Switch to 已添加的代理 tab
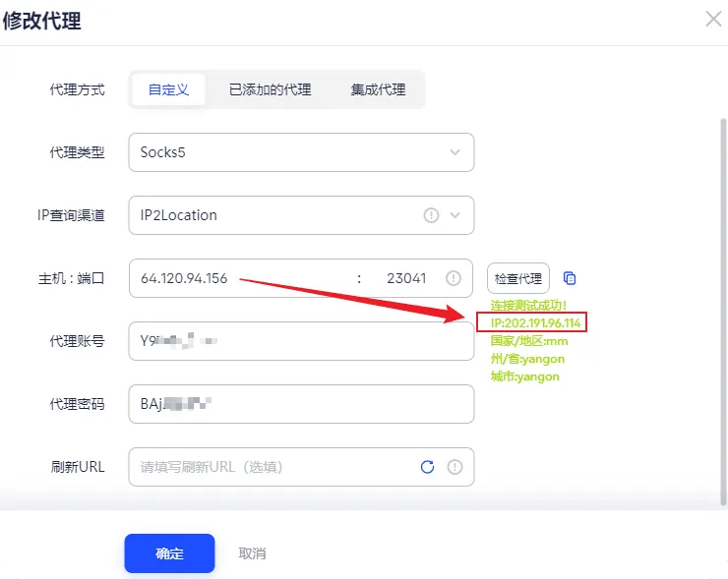 (x=271, y=89)
